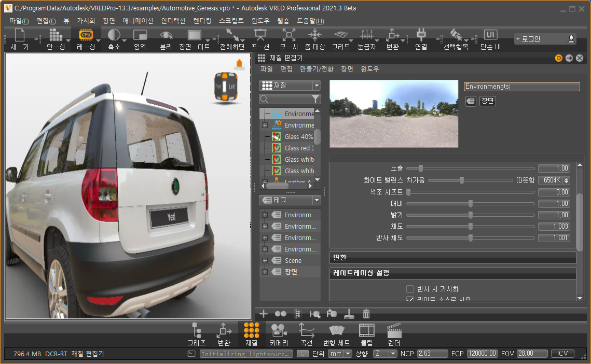Open the 그래프 scene graph icon
Image resolution: width=591 pixels, height=364 pixels.
(197, 330)
